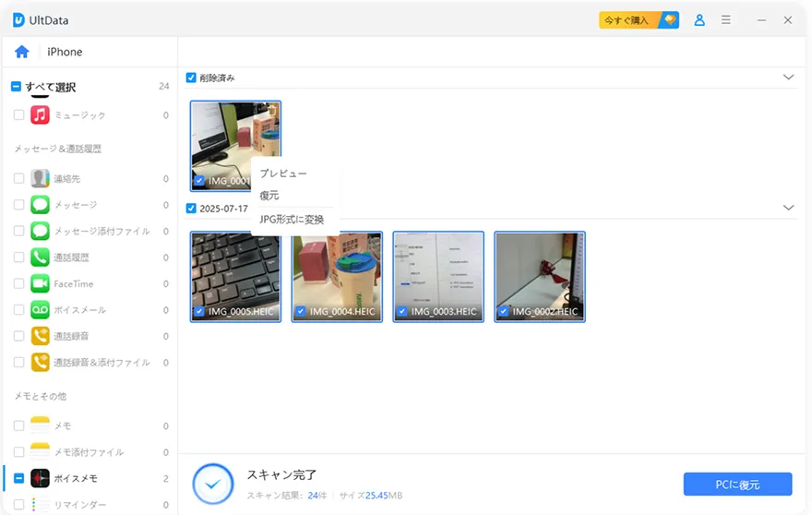
Task: Check the メモ添付ファイル checkbox
Action: click(18, 452)
